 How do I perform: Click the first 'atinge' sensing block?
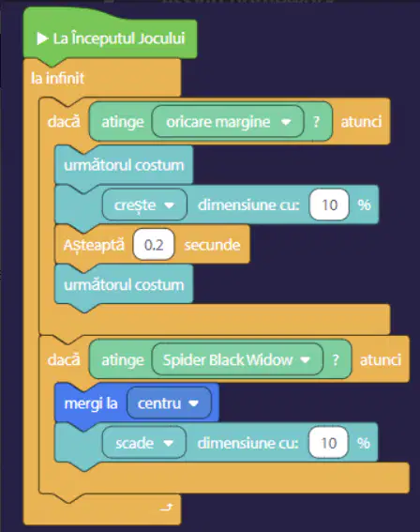[122, 122]
